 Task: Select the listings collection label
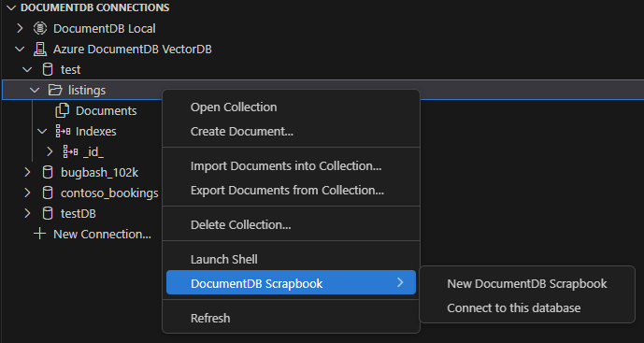pos(87,91)
